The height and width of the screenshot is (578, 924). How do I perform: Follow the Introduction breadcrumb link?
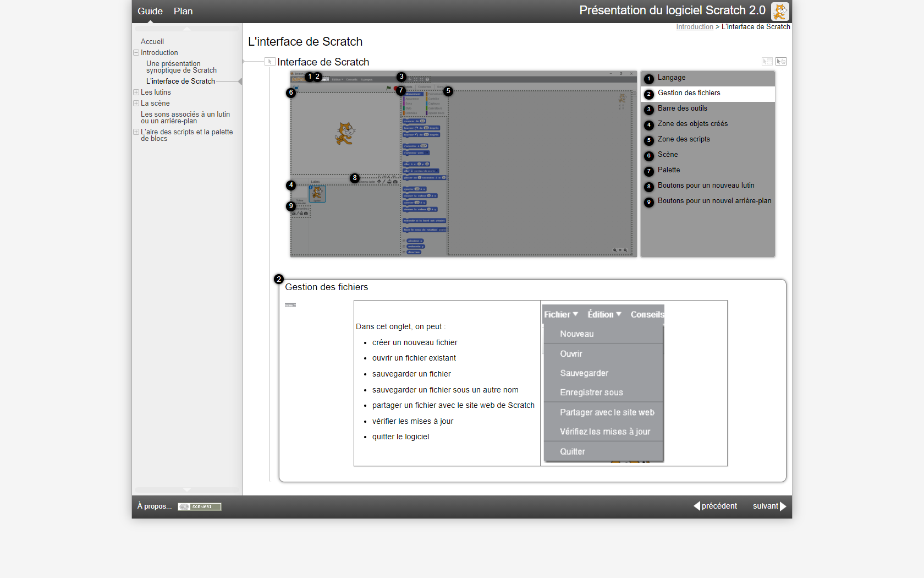point(694,27)
